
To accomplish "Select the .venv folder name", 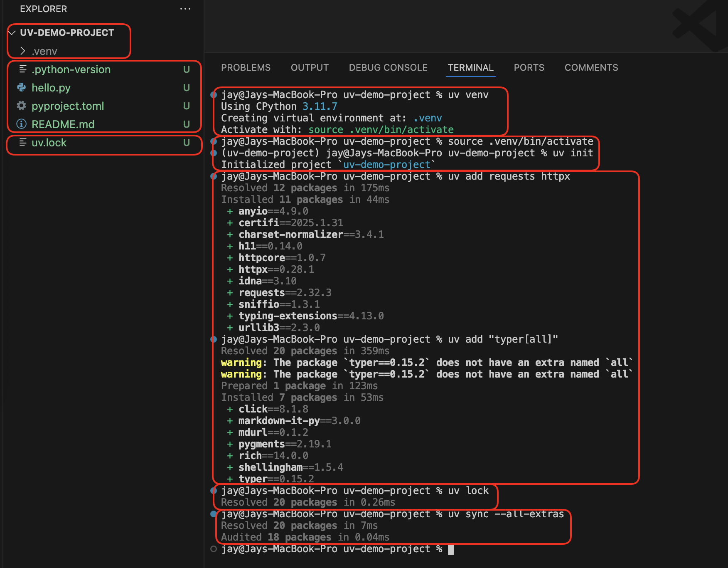I will [44, 51].
